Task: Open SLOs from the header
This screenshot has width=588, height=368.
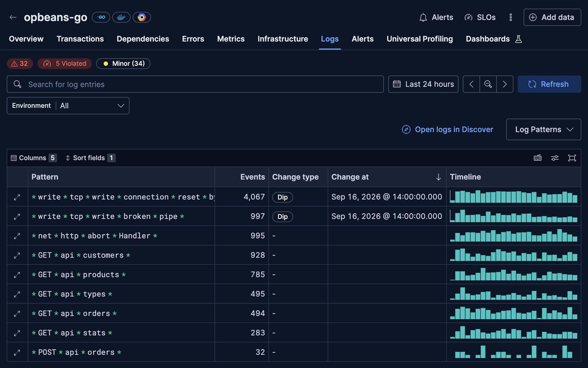Action: 480,17
